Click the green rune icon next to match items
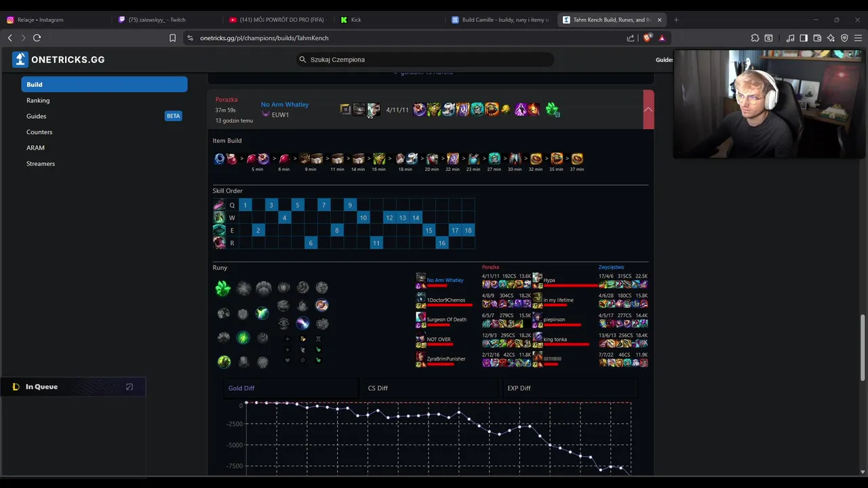Screen dimensions: 868x488 coord(552,109)
